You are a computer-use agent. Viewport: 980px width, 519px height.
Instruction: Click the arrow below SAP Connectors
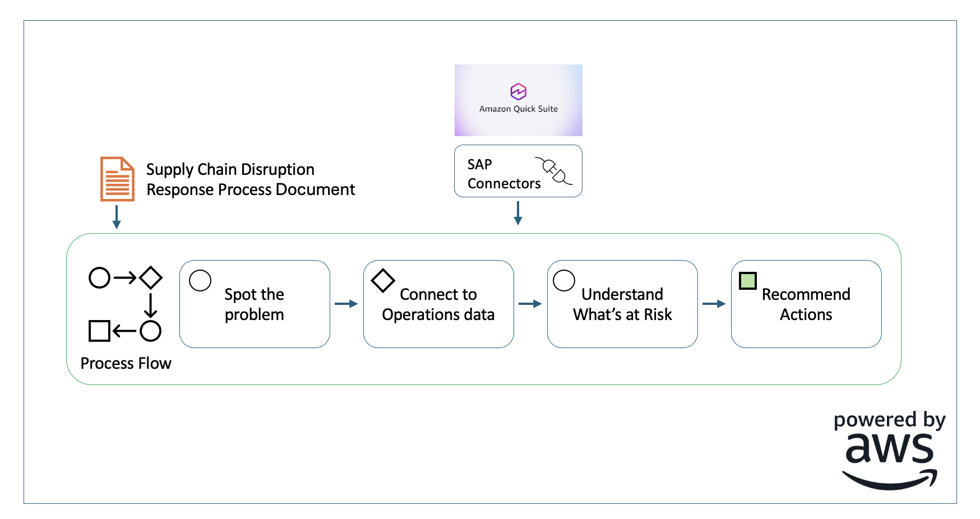pos(518,213)
